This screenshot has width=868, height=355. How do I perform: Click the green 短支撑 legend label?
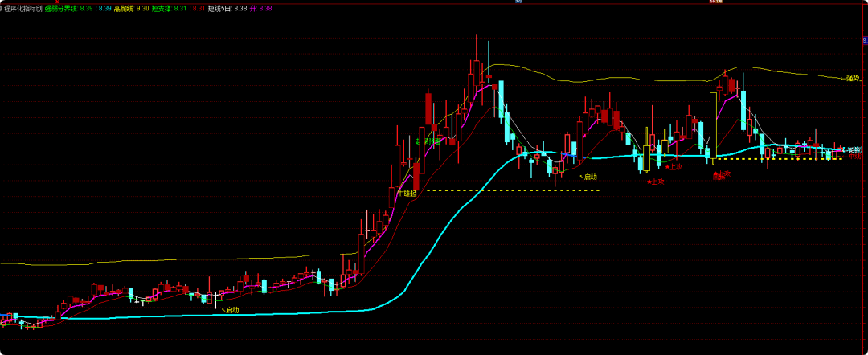(161, 7)
